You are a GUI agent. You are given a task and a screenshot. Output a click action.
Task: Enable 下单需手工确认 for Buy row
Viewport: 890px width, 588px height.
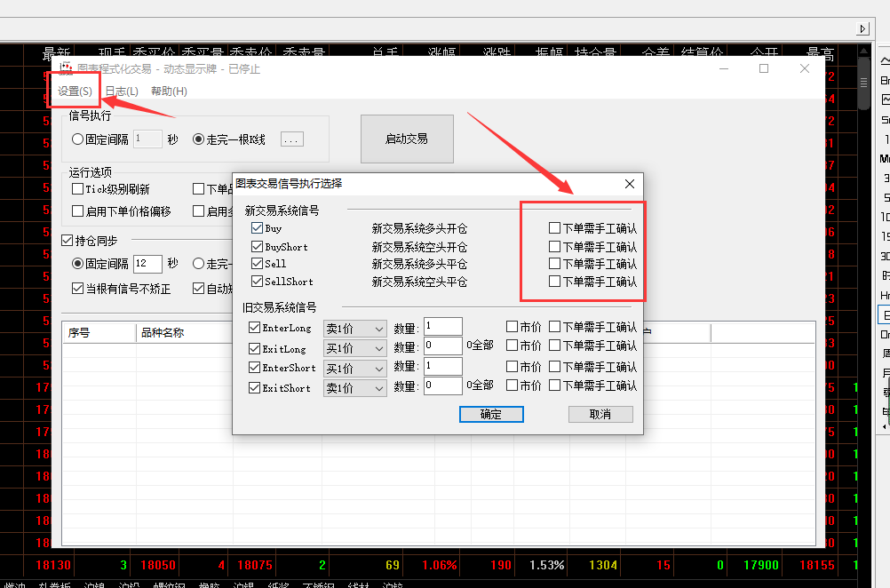554,228
